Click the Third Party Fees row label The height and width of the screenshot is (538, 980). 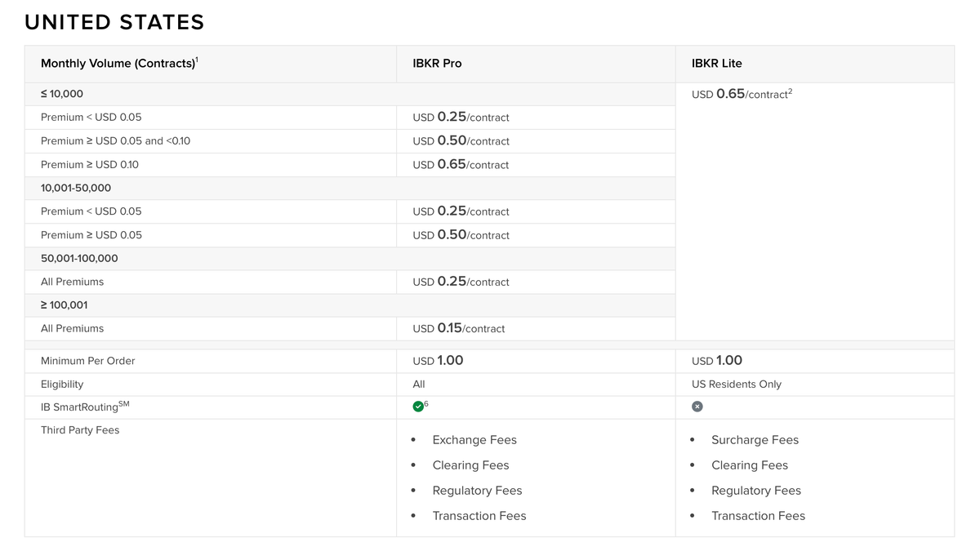pyautogui.click(x=80, y=430)
